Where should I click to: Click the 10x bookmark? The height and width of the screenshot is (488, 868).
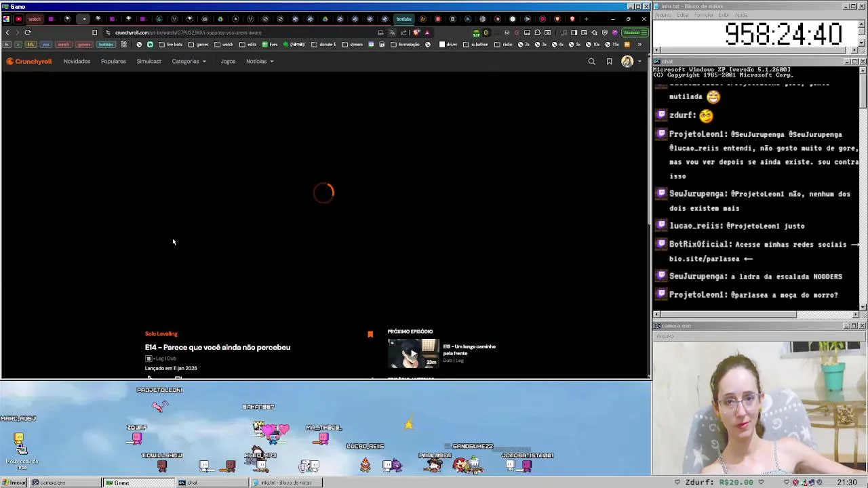[x=592, y=45]
